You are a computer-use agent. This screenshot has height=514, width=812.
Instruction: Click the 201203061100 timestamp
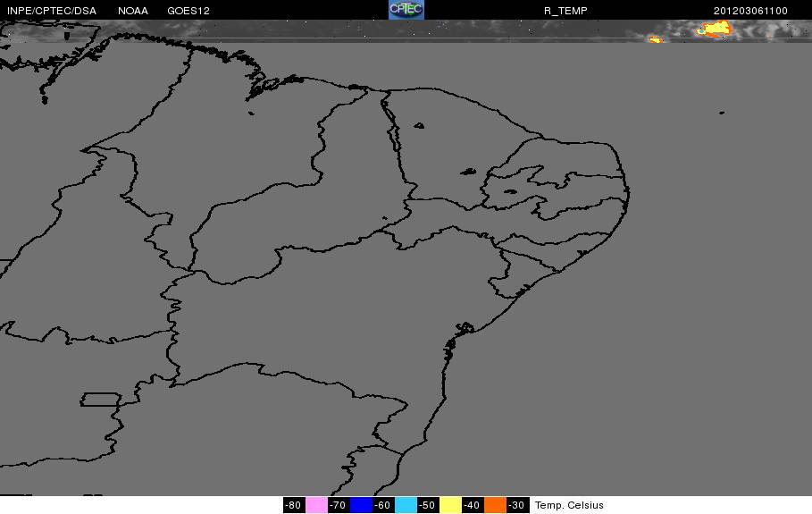pos(750,11)
